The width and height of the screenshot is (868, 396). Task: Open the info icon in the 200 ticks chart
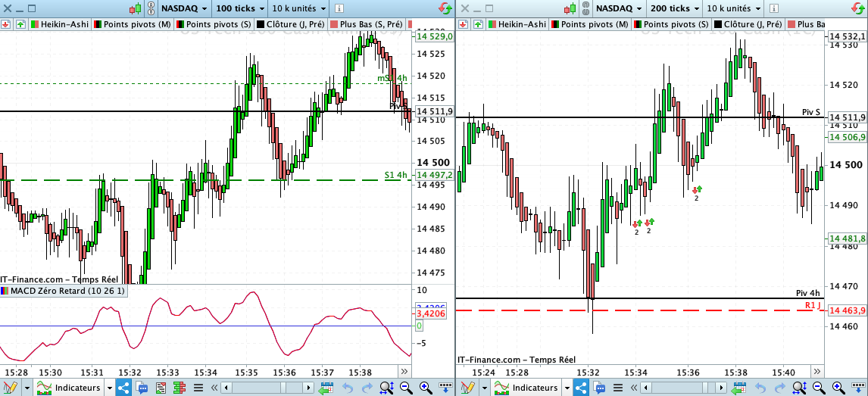[x=773, y=8]
